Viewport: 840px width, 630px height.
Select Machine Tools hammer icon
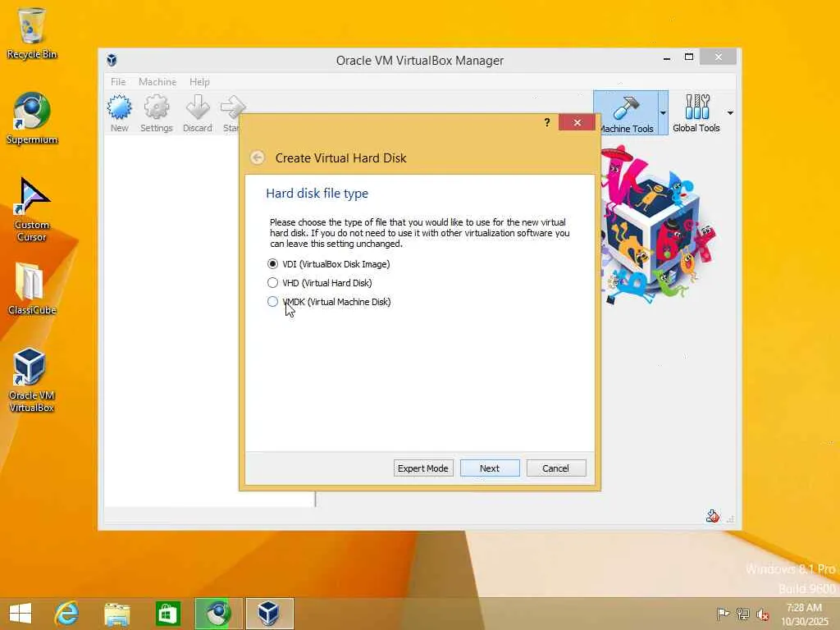[626, 113]
